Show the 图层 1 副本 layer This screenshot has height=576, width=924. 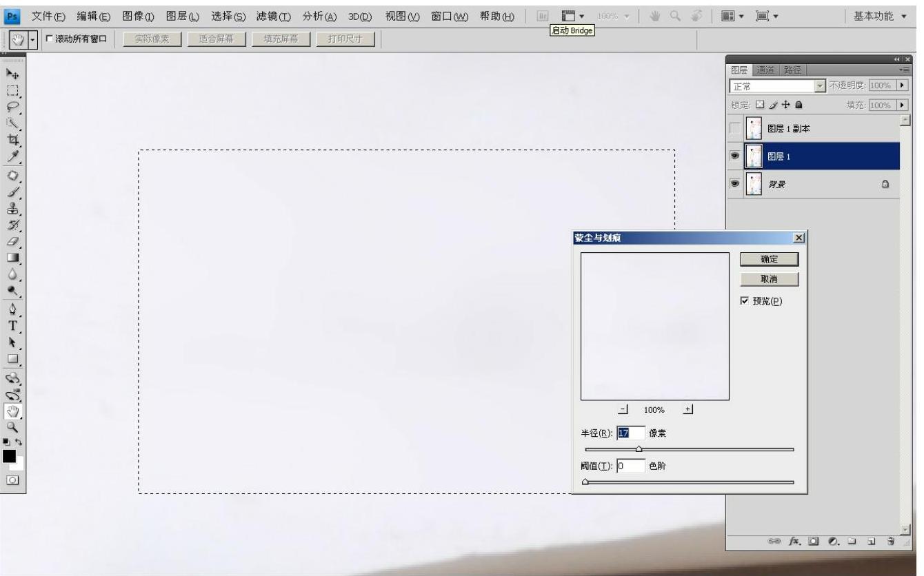pyautogui.click(x=736, y=128)
